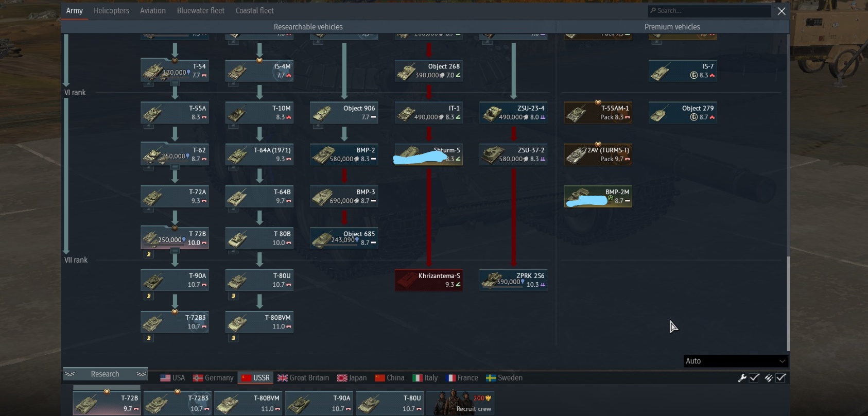Switch to France nation tab
This screenshot has width=868, height=416.
[x=462, y=378]
